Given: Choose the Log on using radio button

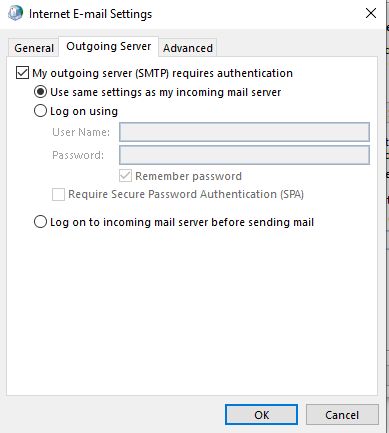Looking at the screenshot, I should tap(40, 111).
